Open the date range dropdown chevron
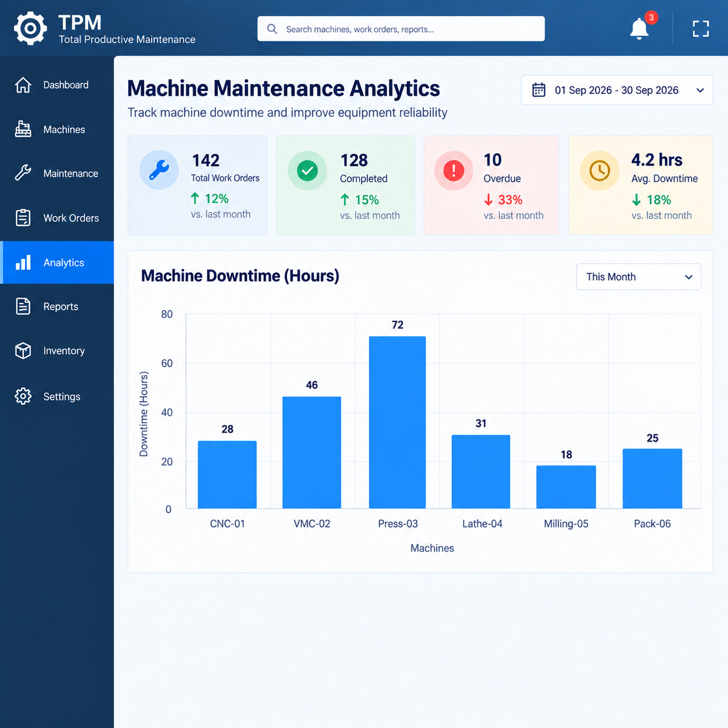Viewport: 728px width, 728px height. (700, 91)
